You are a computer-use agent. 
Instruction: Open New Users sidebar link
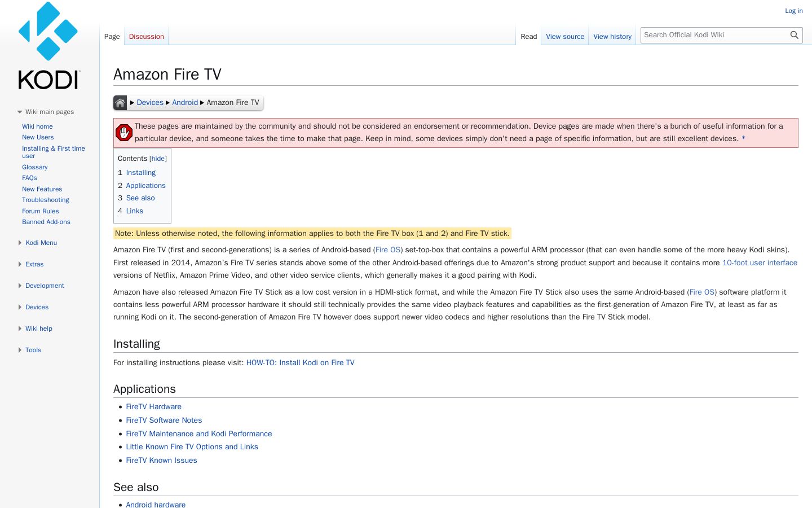pos(38,137)
